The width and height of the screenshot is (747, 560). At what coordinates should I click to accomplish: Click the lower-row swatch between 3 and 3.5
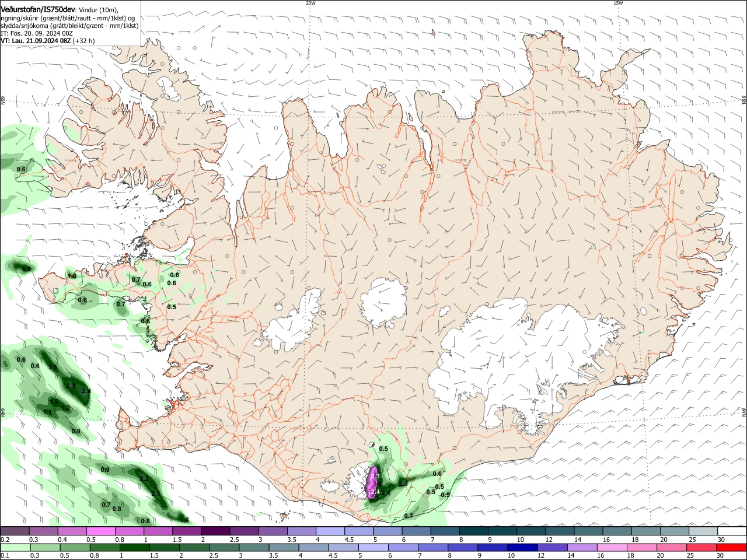coord(253,547)
